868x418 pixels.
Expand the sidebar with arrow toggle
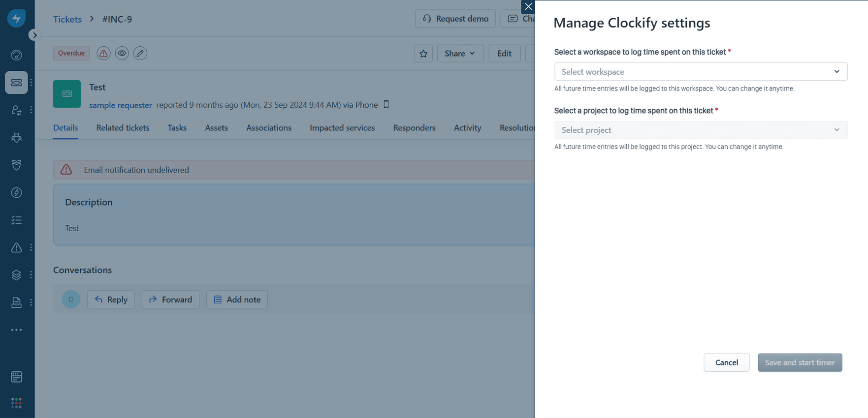[34, 35]
